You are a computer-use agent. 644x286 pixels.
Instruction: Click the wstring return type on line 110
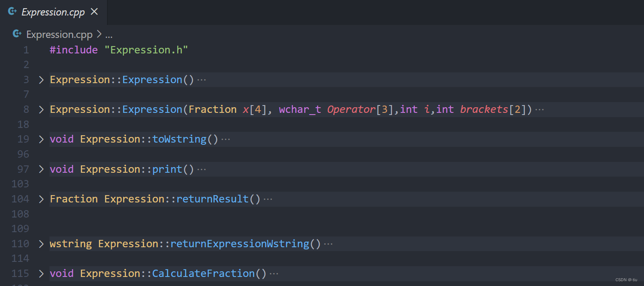tap(71, 244)
